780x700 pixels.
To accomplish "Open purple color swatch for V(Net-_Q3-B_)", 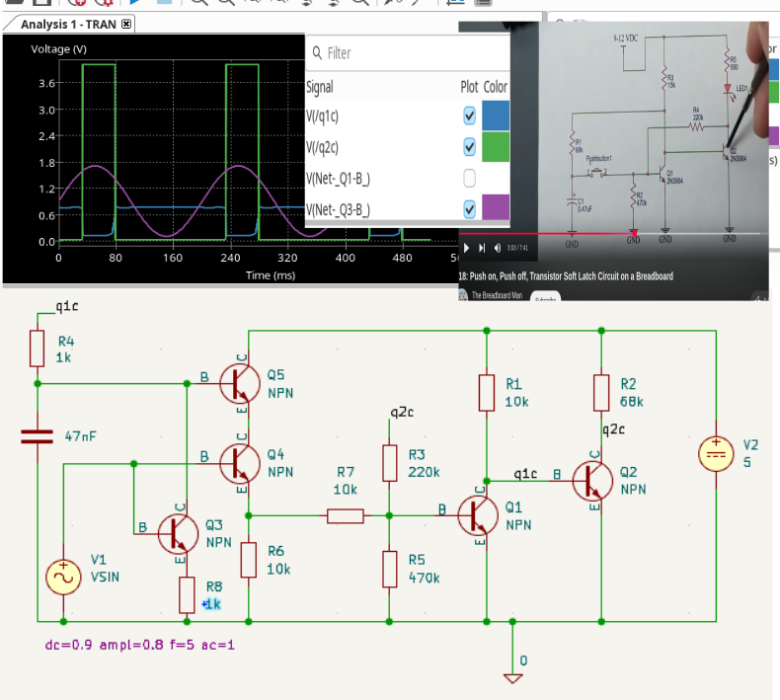I will pos(496,207).
